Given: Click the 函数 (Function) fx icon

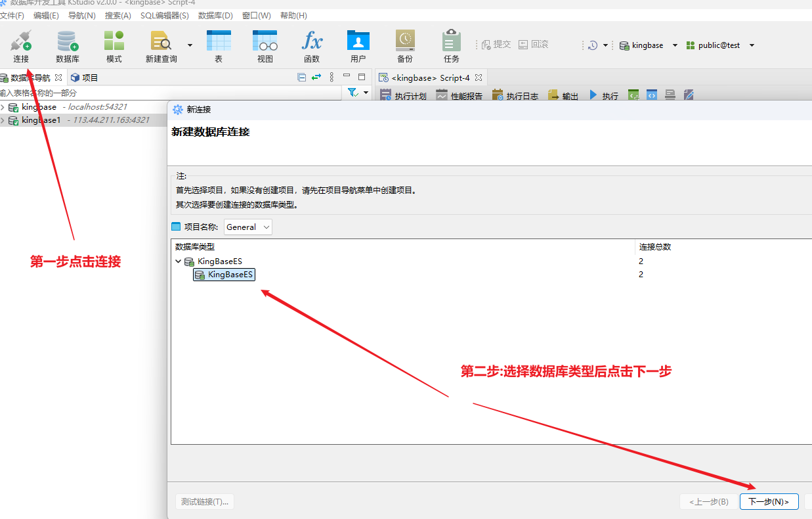Looking at the screenshot, I should tap(312, 46).
